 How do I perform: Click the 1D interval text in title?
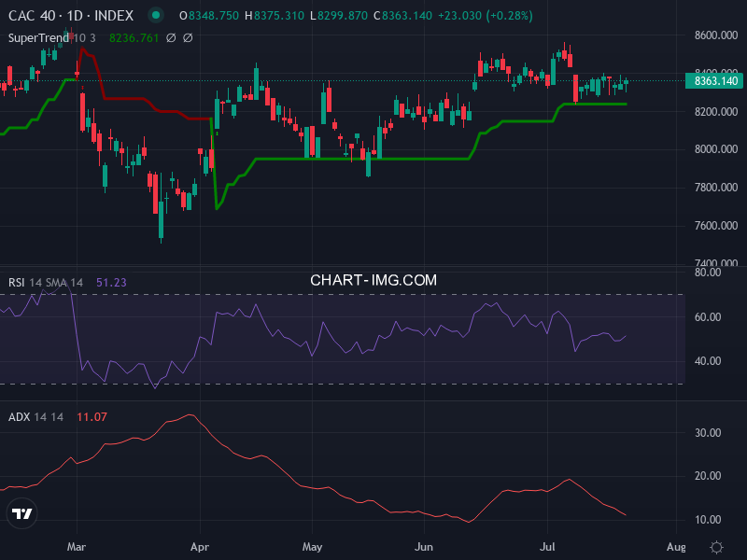(x=75, y=16)
